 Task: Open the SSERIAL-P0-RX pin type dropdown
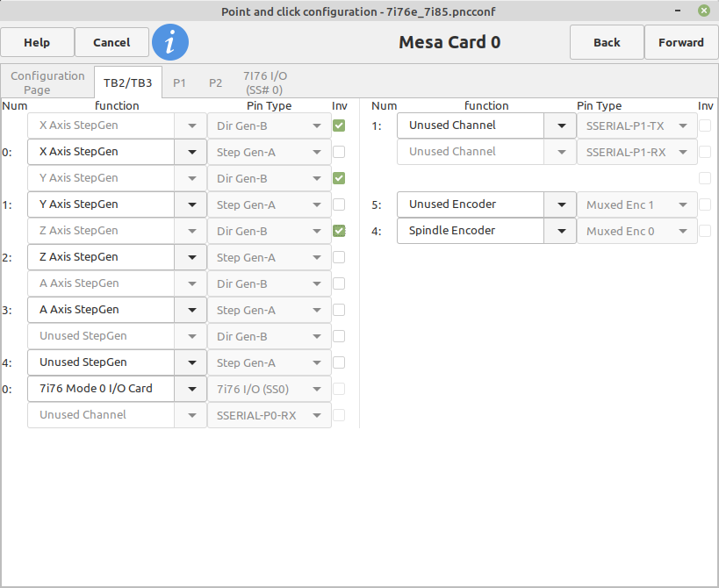[x=270, y=415]
